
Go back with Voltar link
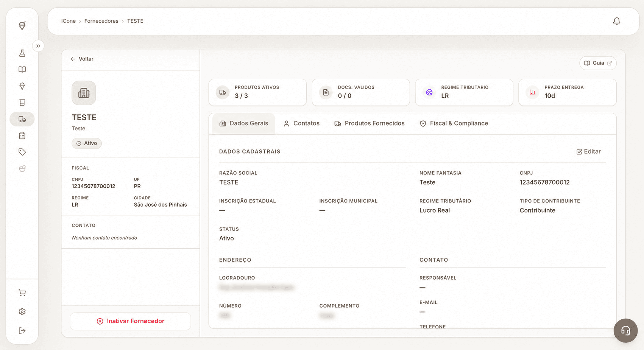point(82,59)
